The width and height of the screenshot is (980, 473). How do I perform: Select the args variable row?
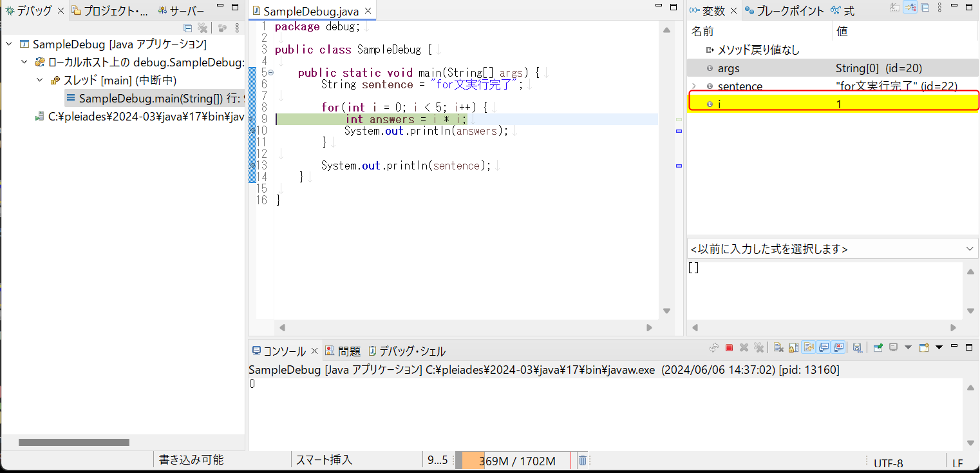point(833,68)
